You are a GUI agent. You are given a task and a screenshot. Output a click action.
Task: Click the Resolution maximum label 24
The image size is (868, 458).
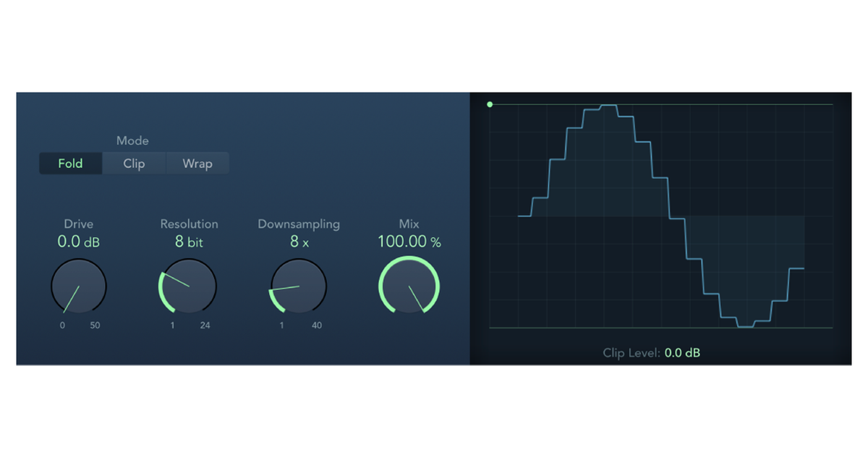point(205,325)
